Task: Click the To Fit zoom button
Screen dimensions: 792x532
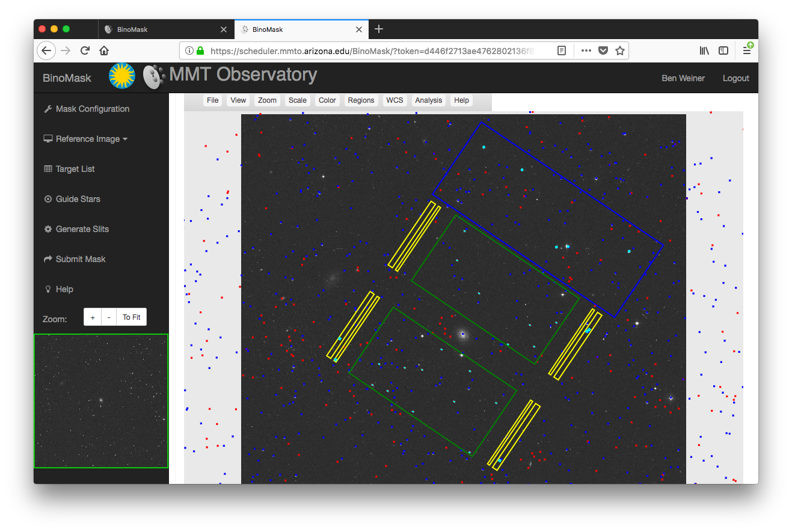Action: [x=131, y=317]
